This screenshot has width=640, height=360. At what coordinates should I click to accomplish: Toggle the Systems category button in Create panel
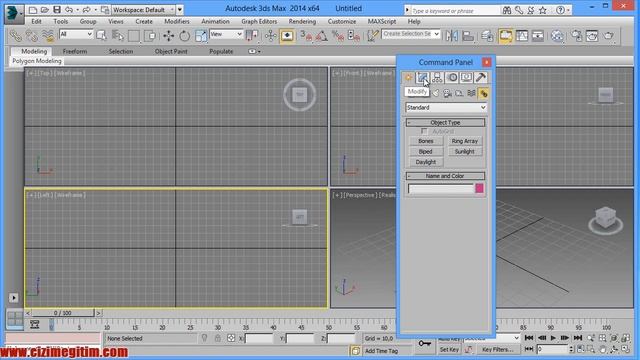(x=483, y=93)
